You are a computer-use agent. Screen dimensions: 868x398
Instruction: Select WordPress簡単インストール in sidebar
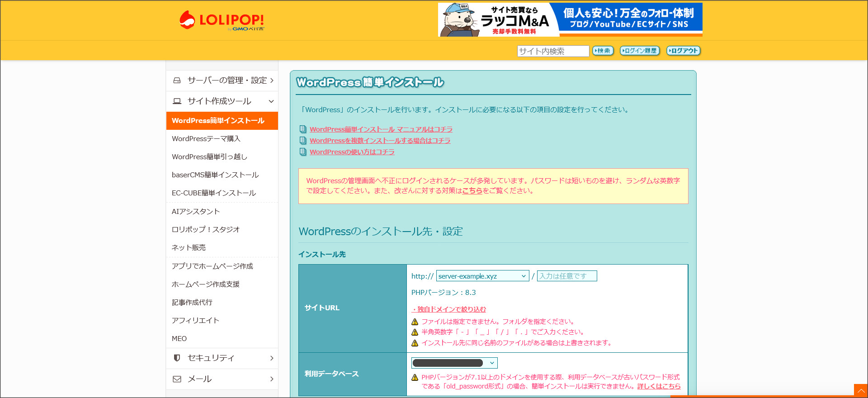click(222, 121)
